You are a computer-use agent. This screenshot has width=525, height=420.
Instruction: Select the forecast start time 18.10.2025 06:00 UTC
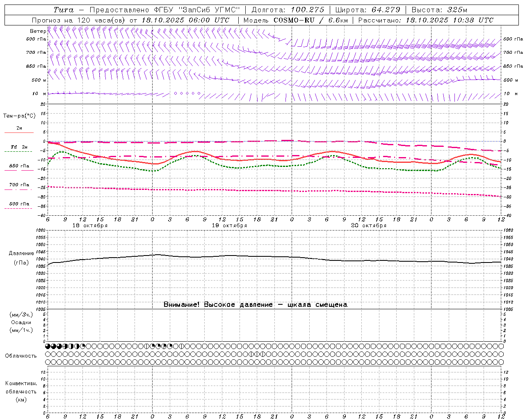[x=185, y=20]
